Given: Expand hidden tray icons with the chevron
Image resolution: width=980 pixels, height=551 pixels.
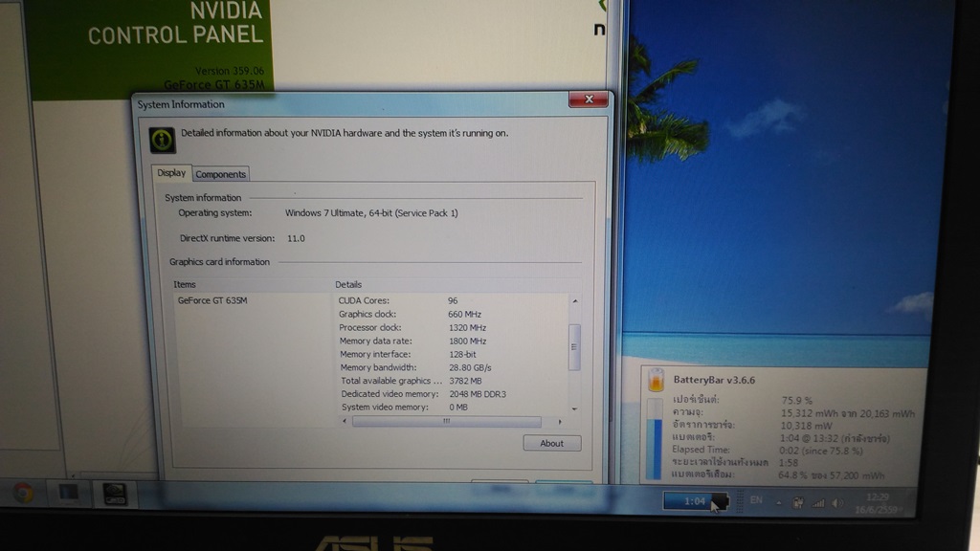Looking at the screenshot, I should click(778, 500).
